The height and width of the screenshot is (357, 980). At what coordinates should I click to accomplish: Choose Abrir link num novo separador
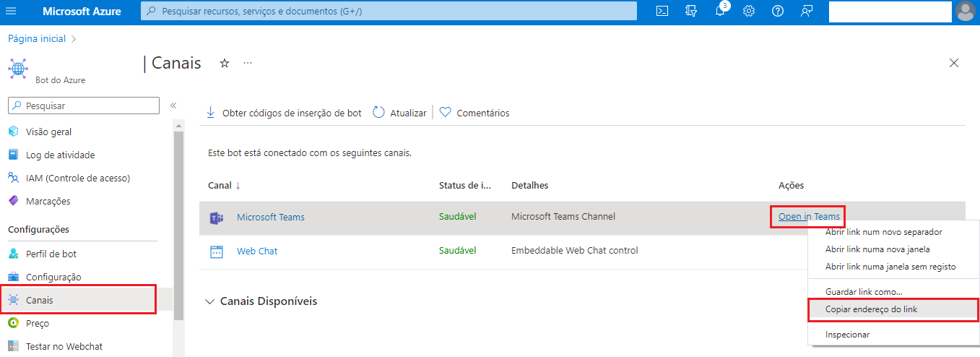883,232
